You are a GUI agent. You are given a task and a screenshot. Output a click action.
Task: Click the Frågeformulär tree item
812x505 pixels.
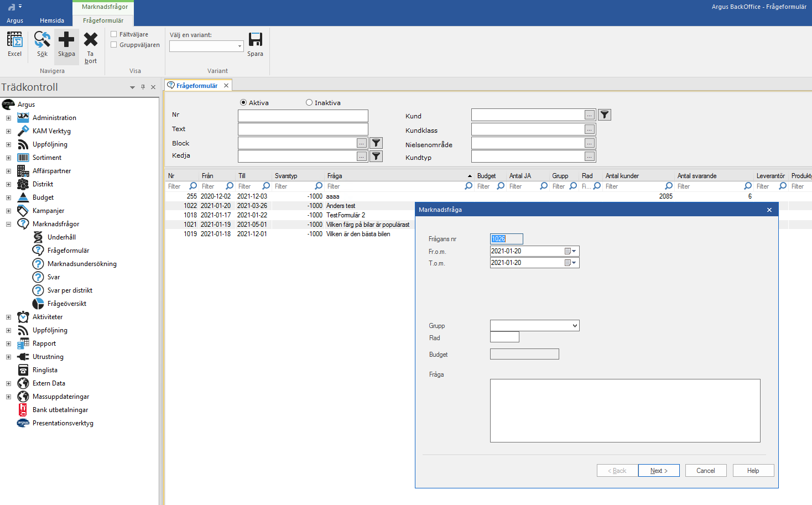68,251
